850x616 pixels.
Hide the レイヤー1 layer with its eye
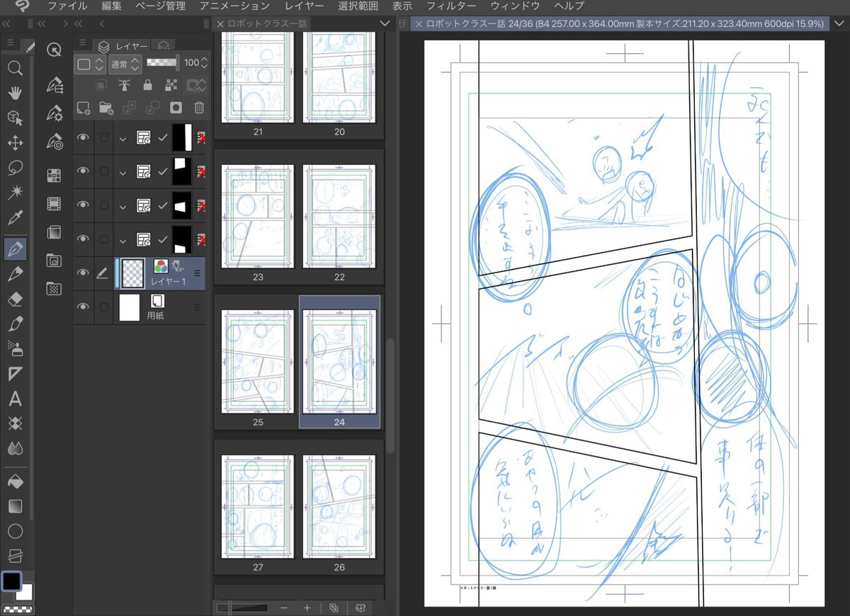coord(83,273)
